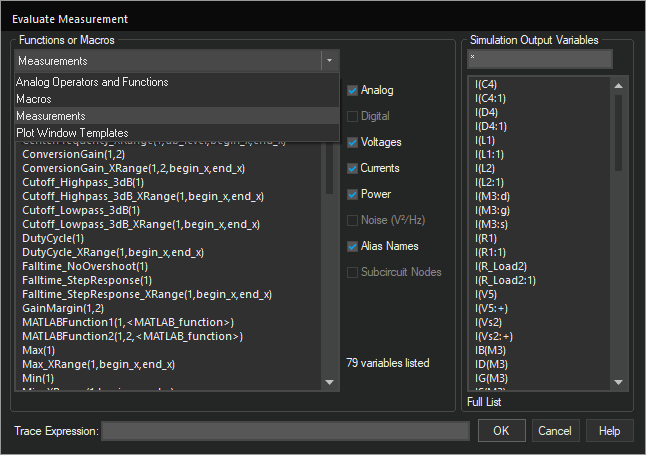Click the variables list scrollbar thumb
Viewport: 646px width, 455px height.
pos(618,133)
